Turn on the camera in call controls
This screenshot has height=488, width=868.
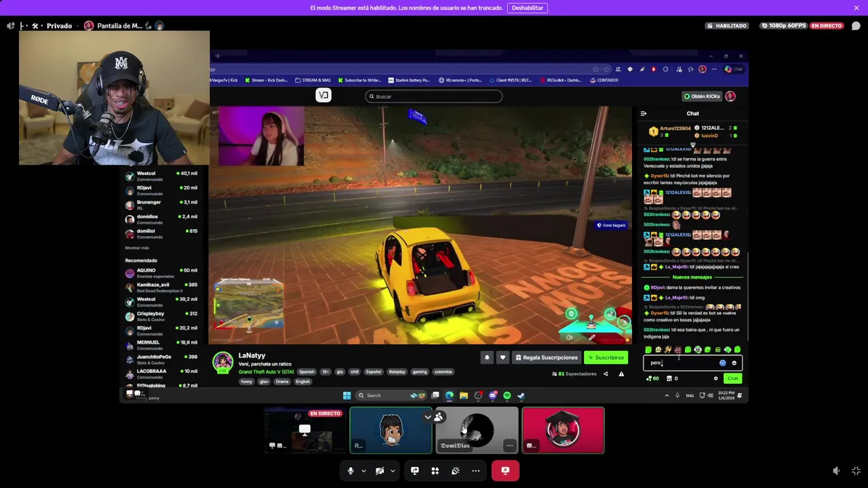click(380, 470)
